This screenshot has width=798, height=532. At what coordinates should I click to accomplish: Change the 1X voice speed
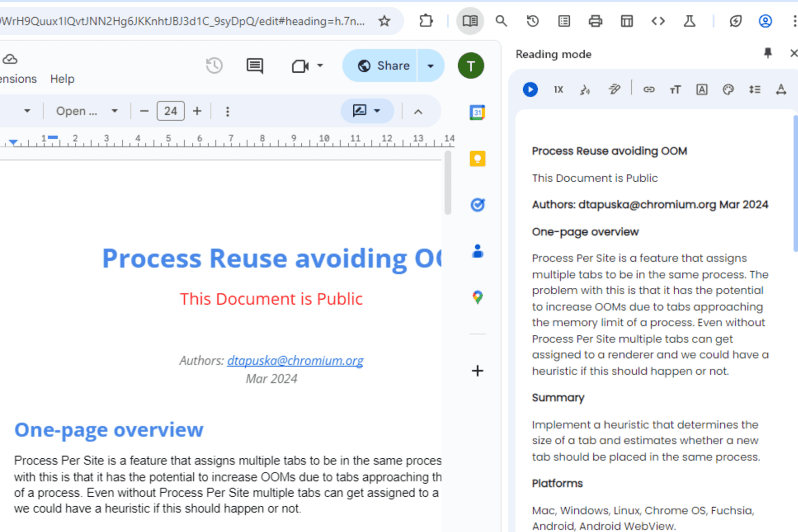pos(558,89)
